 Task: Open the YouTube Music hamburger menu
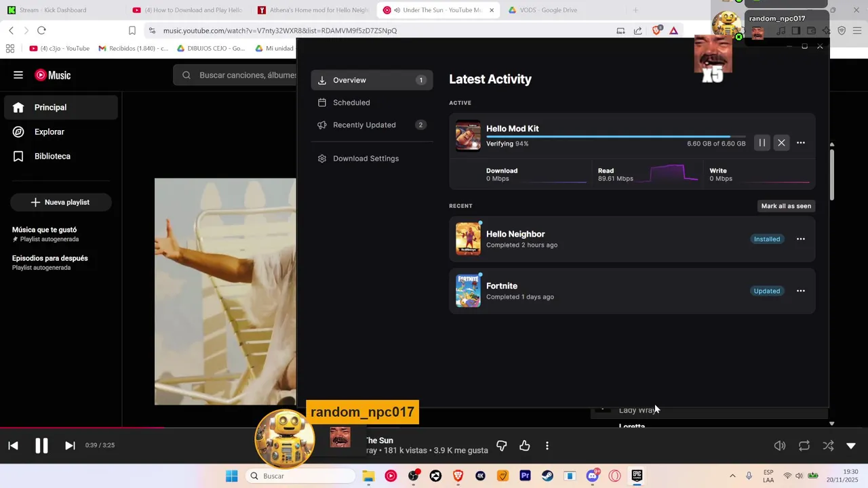18,75
